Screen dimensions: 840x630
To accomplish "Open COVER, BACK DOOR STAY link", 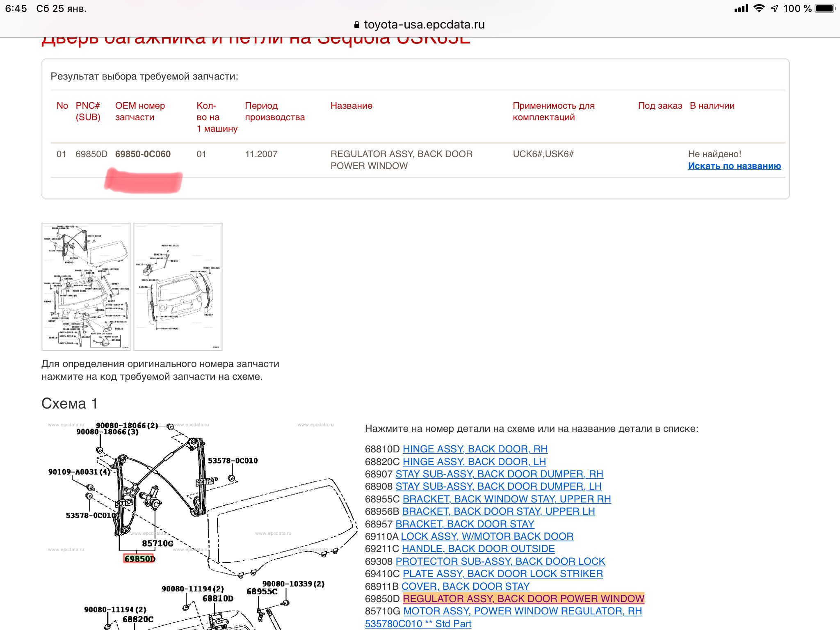I will pyautogui.click(x=465, y=587).
